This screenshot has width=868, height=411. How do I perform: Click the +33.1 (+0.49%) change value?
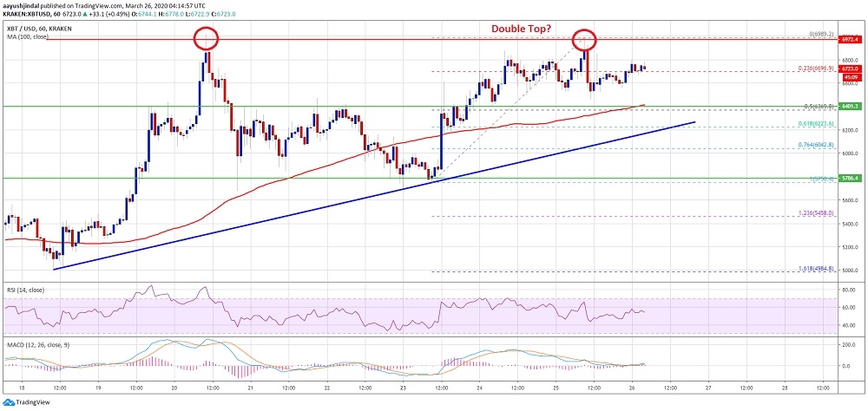pos(109,14)
